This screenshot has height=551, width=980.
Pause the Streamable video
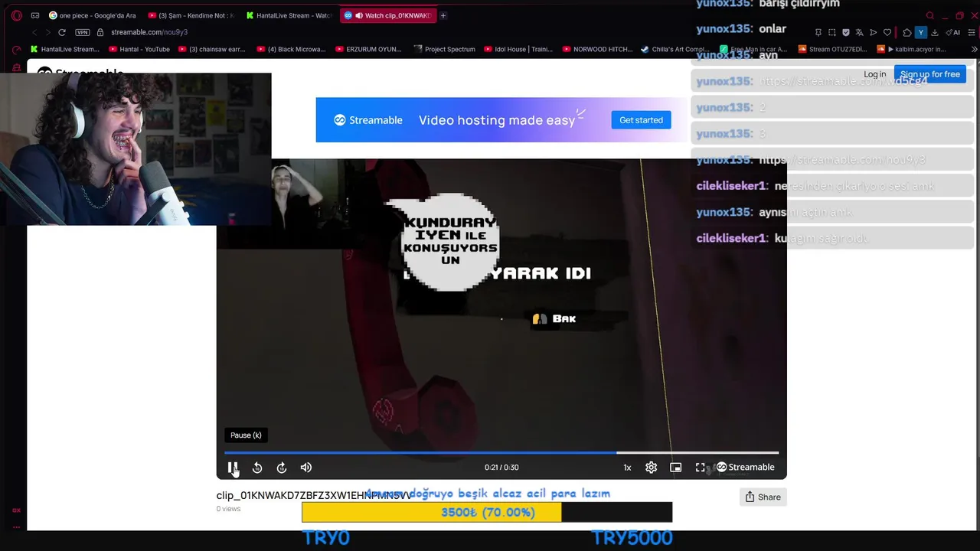tap(233, 468)
